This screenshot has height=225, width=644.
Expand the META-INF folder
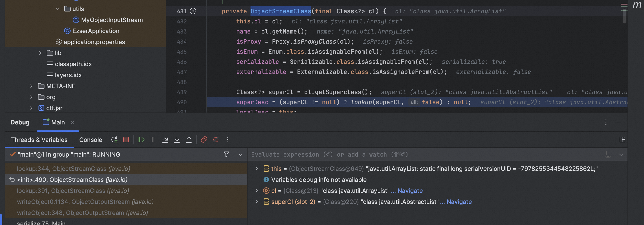31,86
